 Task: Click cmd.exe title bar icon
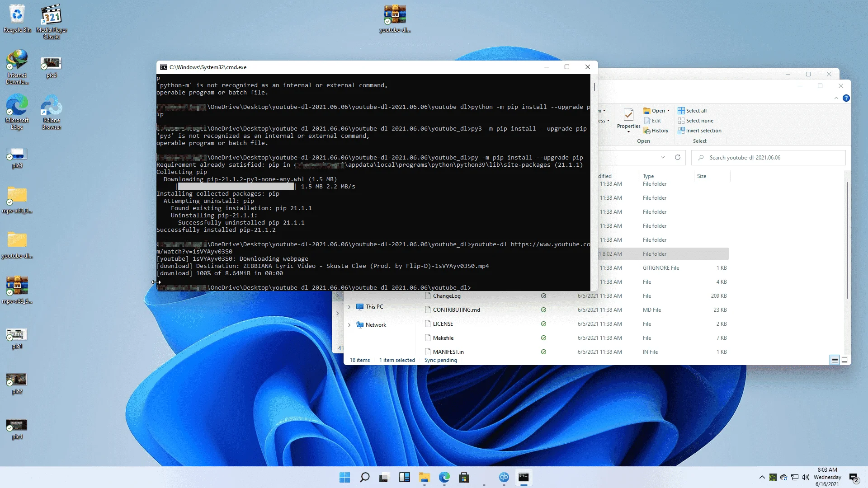[x=164, y=67]
